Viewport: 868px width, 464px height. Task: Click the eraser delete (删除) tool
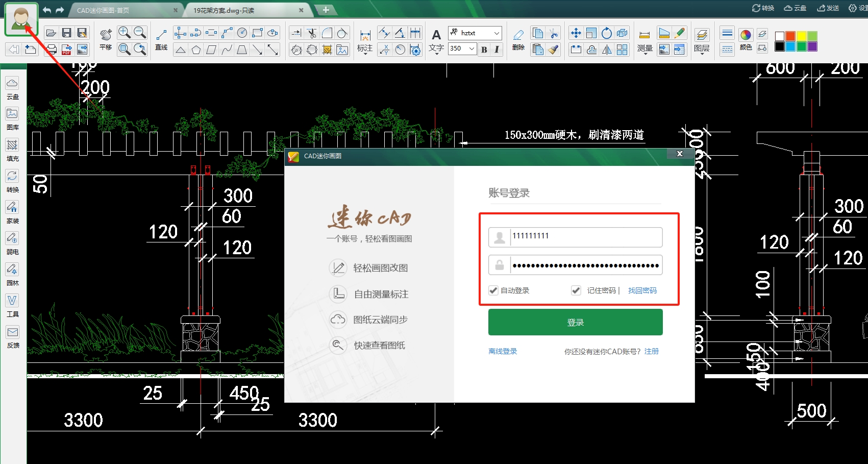point(518,39)
